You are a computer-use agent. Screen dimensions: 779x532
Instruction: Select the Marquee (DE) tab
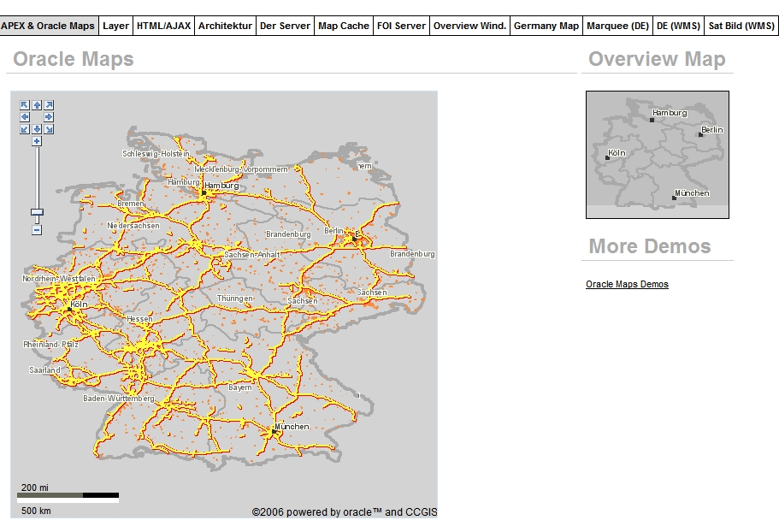point(618,26)
